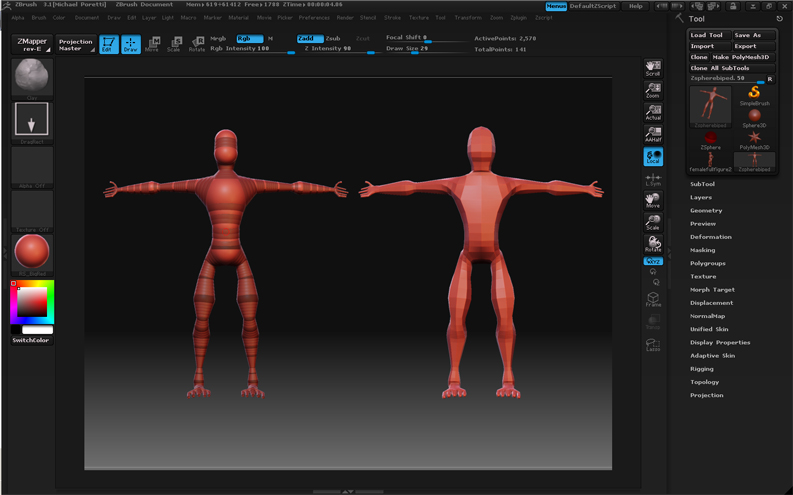Click the Tool palette dock arrow icon
The image size is (793, 495).
point(779,19)
